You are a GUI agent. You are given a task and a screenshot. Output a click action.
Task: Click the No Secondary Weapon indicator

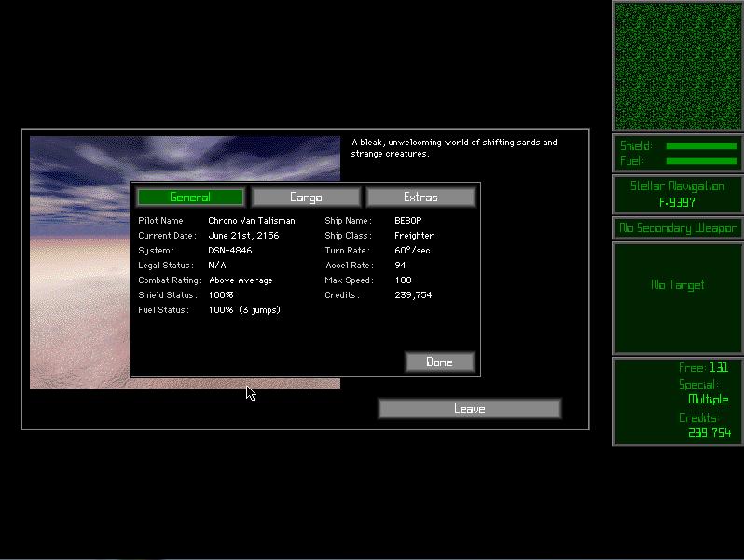pos(678,228)
